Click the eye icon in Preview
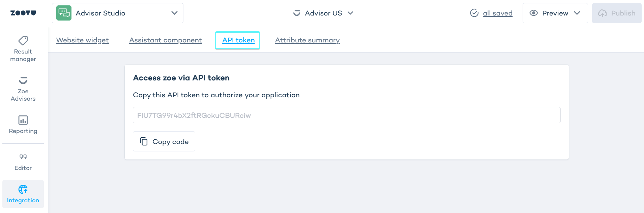Viewport: 644px width, 213px height. point(533,13)
